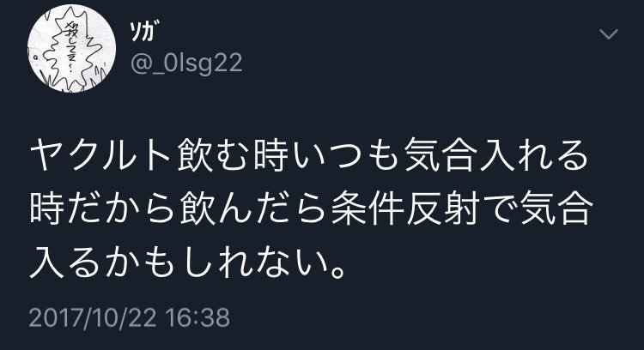Click the word ヤクルト in the tweet
The width and height of the screenshot is (644, 350).
[x=100, y=155]
